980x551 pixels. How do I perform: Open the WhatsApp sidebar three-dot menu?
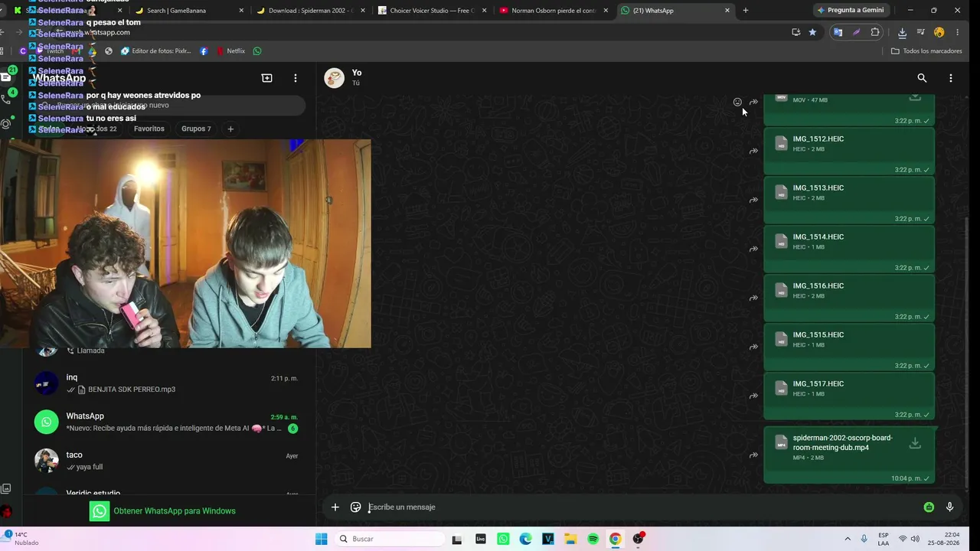[x=296, y=78]
